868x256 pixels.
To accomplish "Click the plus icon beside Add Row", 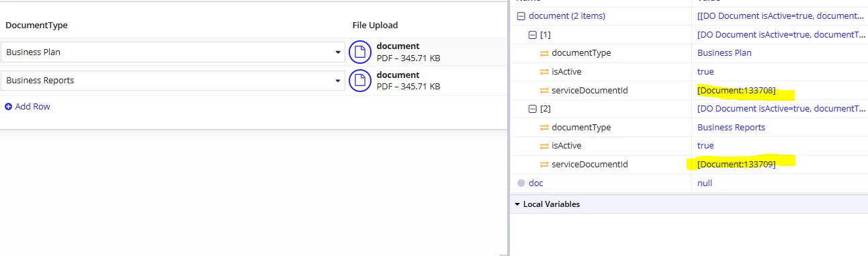I will pos(9,107).
